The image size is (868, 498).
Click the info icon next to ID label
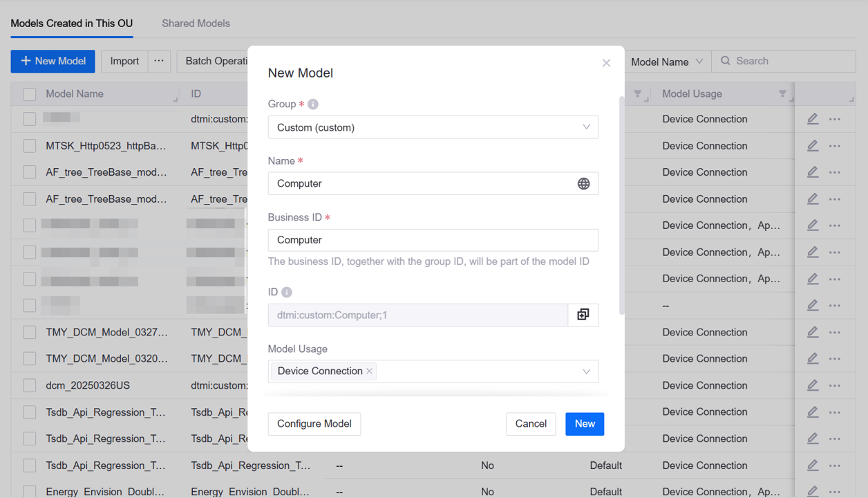click(287, 293)
